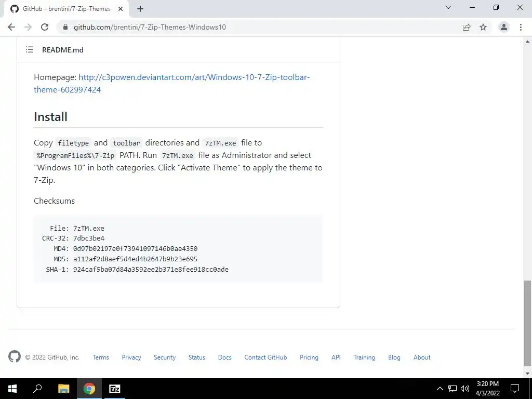Open the deviantart homepage link

click(x=171, y=83)
